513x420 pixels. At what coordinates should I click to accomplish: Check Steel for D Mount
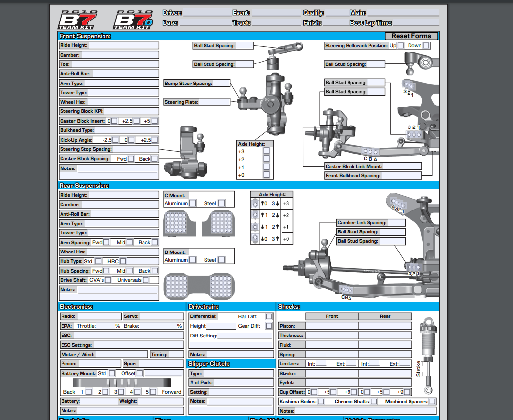coord(222,260)
